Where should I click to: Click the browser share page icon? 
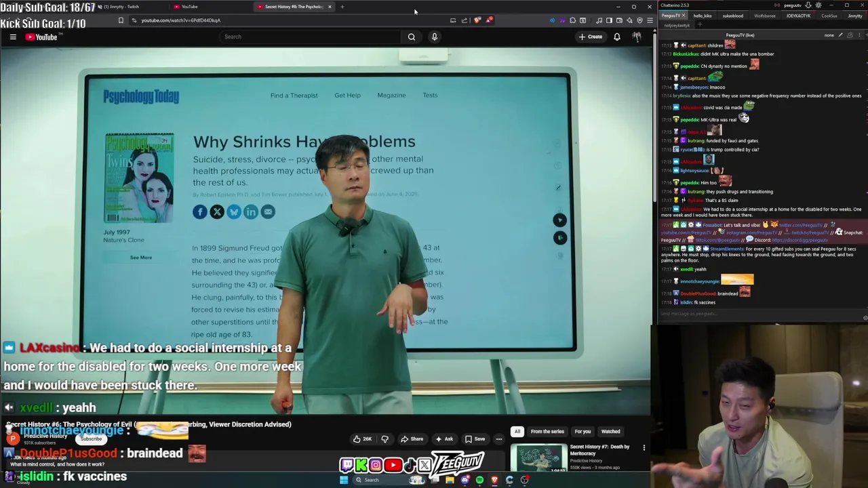point(465,20)
